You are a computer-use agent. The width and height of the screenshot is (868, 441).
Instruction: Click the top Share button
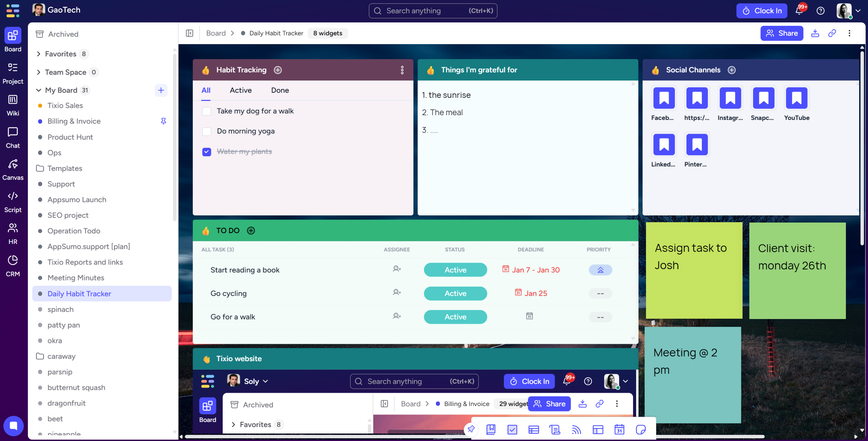[781, 33]
